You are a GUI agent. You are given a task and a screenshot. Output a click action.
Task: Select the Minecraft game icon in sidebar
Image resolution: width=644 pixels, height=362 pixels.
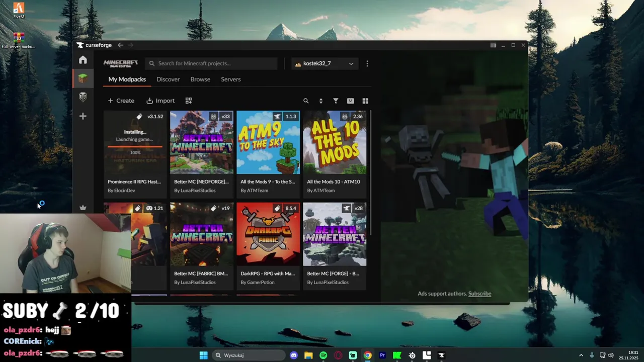click(83, 78)
